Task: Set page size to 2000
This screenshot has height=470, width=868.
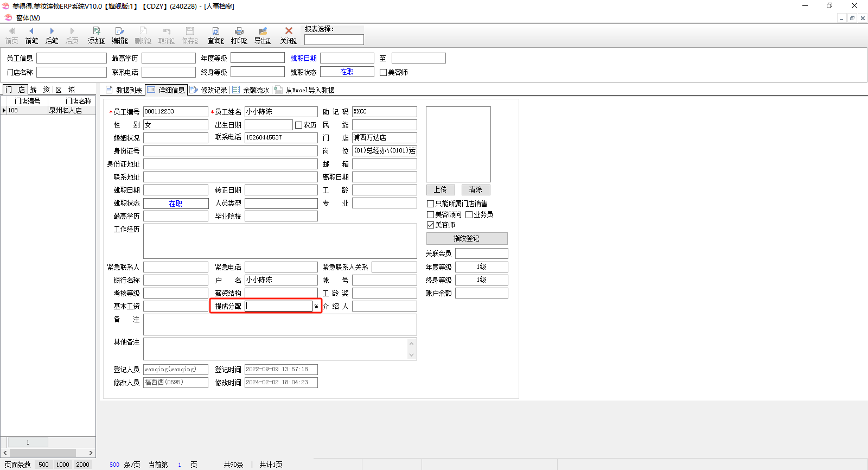Action: (x=82, y=465)
